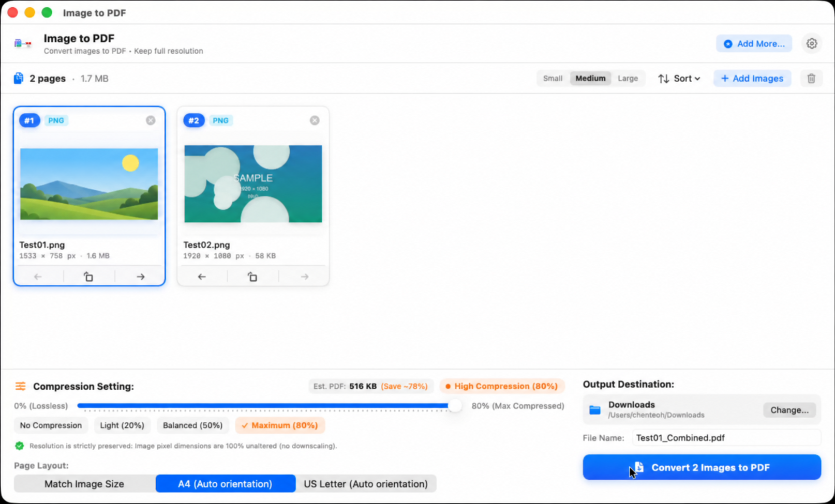The image size is (835, 504).
Task: Click the High Compression (80%) status badge
Action: click(x=501, y=386)
